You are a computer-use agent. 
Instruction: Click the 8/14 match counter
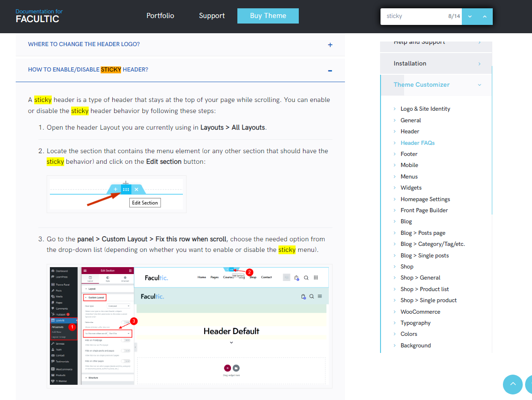pos(454,16)
